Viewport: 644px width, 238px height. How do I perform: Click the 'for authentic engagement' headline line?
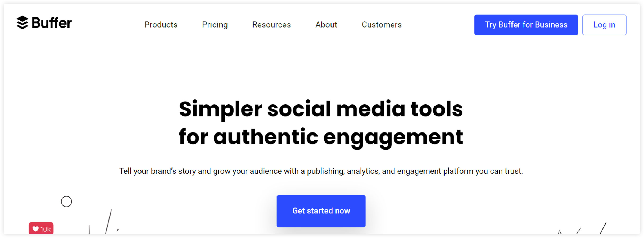point(321,138)
